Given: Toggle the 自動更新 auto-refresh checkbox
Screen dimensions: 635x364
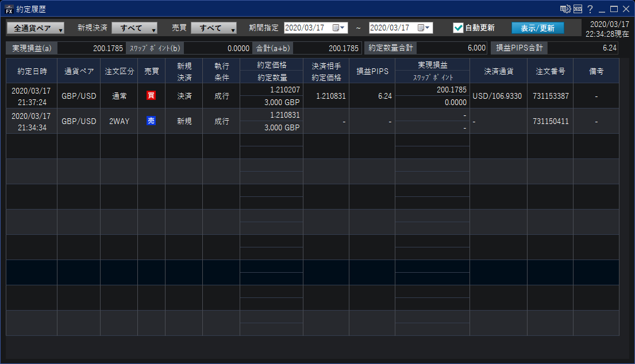Looking at the screenshot, I should [458, 28].
